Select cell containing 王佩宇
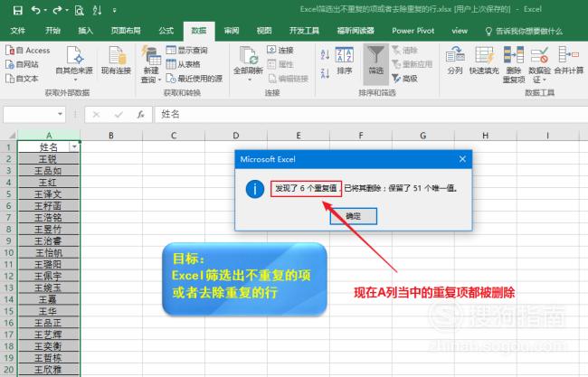The height and width of the screenshot is (377, 588). (x=49, y=276)
